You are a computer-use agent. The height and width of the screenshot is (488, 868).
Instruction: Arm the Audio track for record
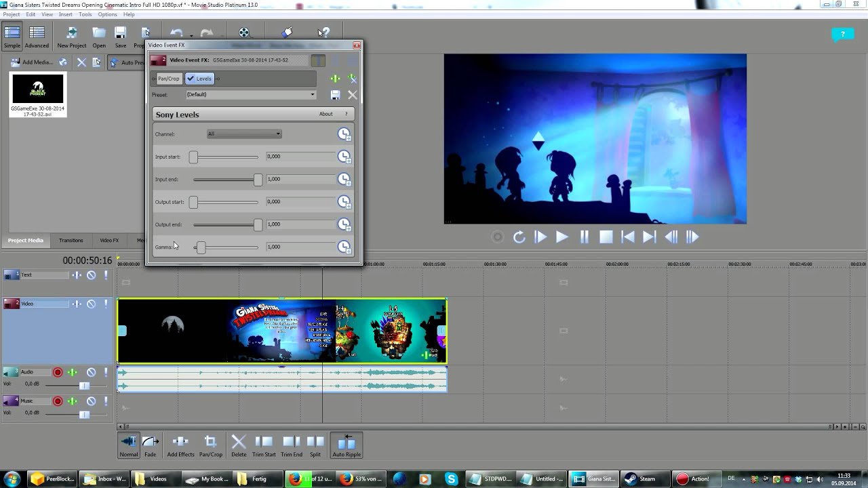point(58,372)
